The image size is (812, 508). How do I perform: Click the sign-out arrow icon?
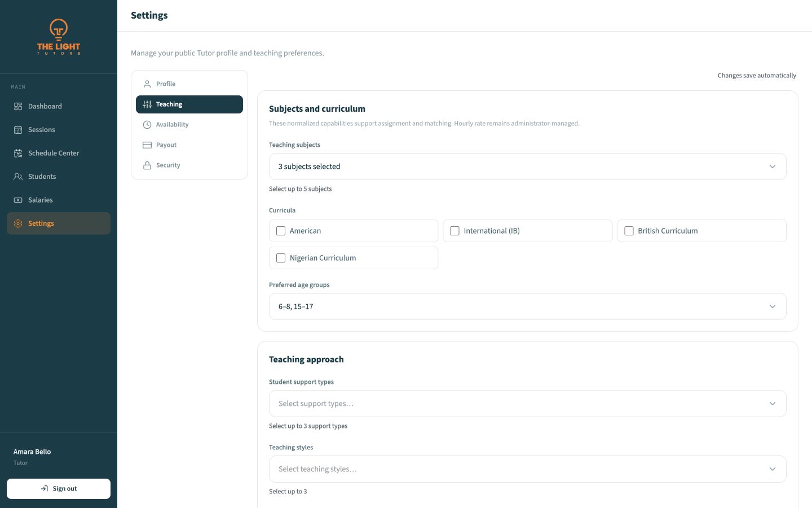click(45, 489)
